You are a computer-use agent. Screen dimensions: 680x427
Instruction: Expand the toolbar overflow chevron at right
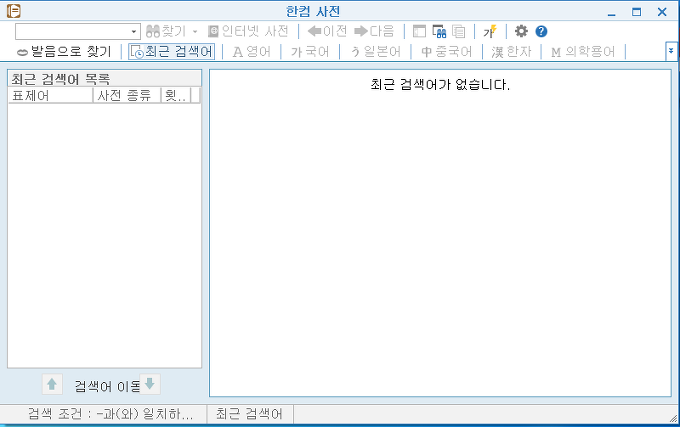coord(671,51)
